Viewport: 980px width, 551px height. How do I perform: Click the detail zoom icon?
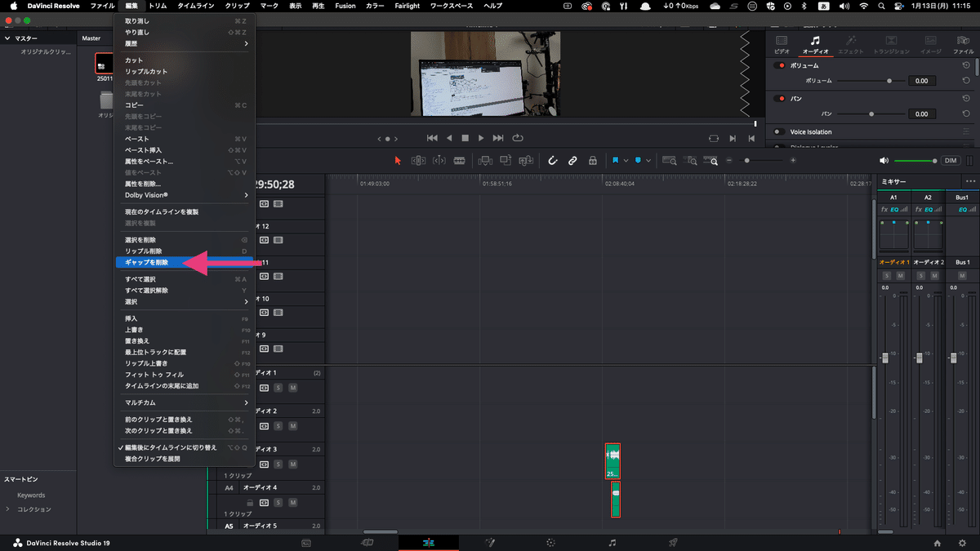691,161
